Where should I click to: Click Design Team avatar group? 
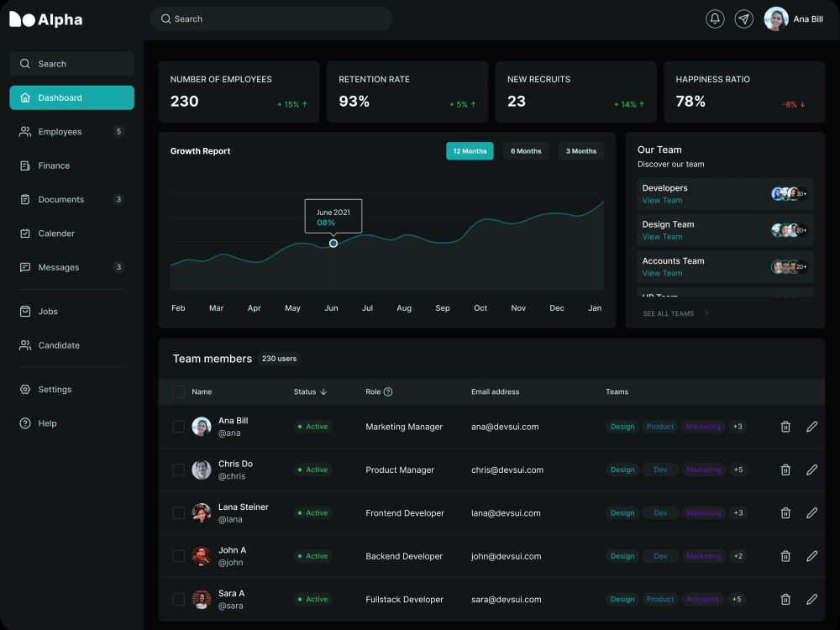coord(789,230)
